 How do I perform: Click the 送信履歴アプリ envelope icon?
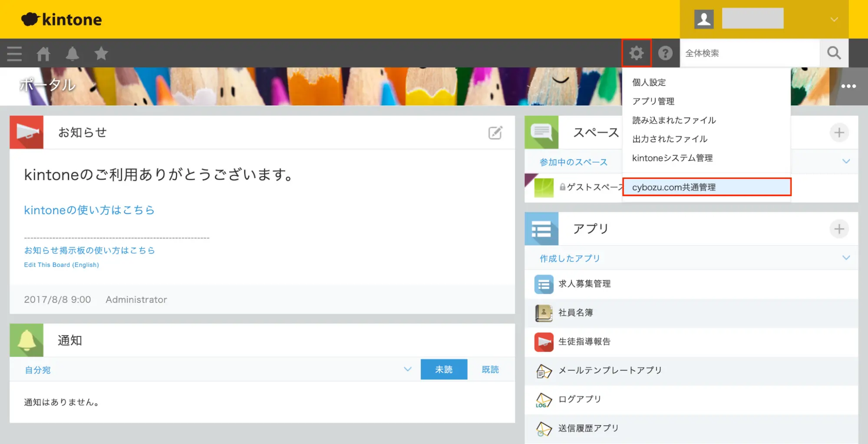pyautogui.click(x=544, y=428)
